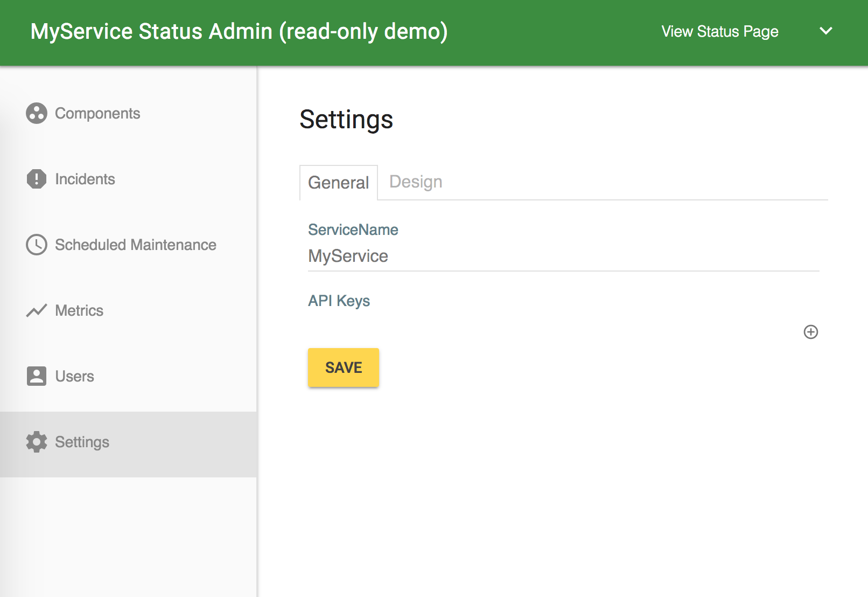Select Settings label in sidebar
Screen dimensions: 868x597
click(x=82, y=442)
